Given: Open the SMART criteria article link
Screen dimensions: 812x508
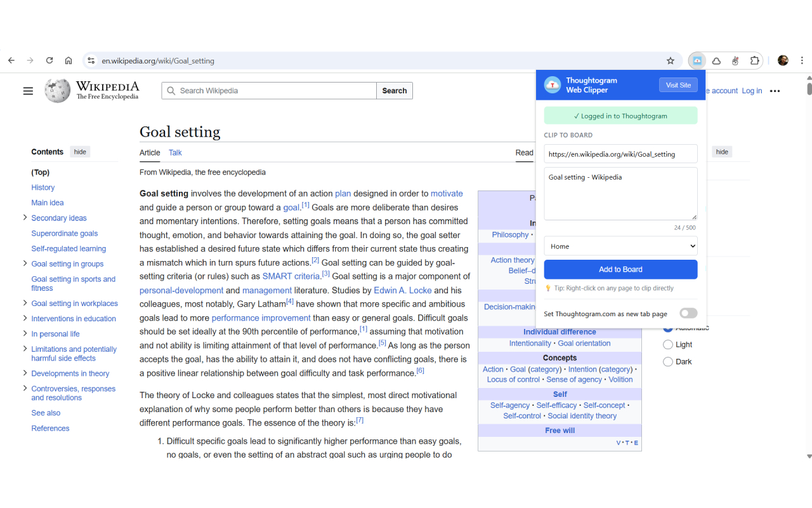Looking at the screenshot, I should coord(291,276).
